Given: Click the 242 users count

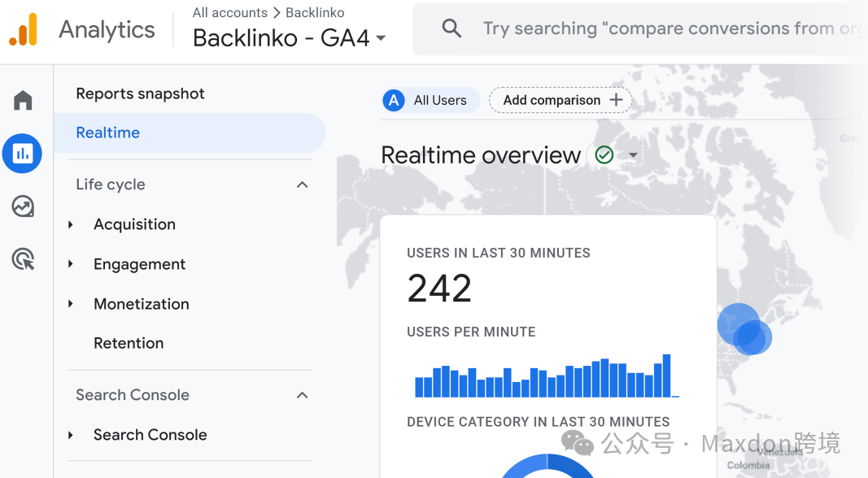Looking at the screenshot, I should click(x=439, y=289).
